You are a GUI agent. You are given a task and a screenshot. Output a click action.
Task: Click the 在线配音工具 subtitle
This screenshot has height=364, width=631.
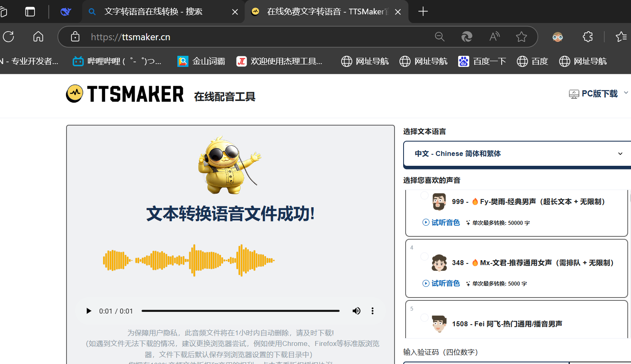(225, 96)
